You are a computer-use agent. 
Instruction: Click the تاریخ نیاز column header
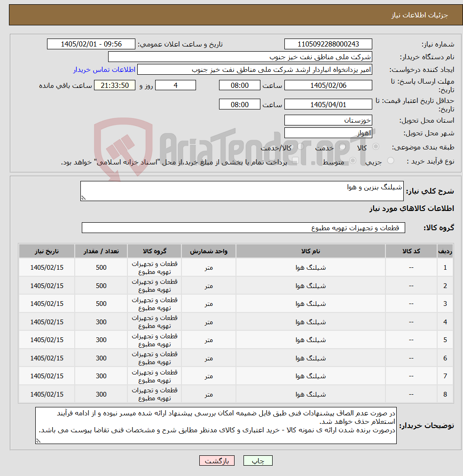click(x=47, y=251)
